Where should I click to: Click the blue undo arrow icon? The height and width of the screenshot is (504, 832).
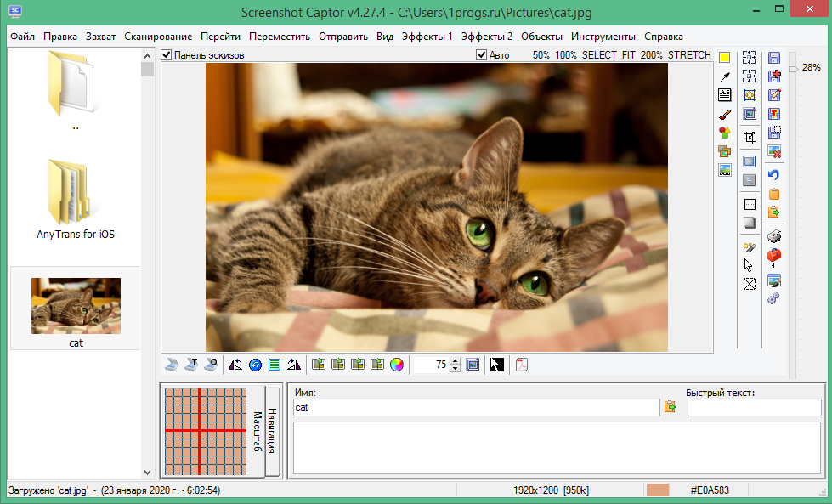773,175
